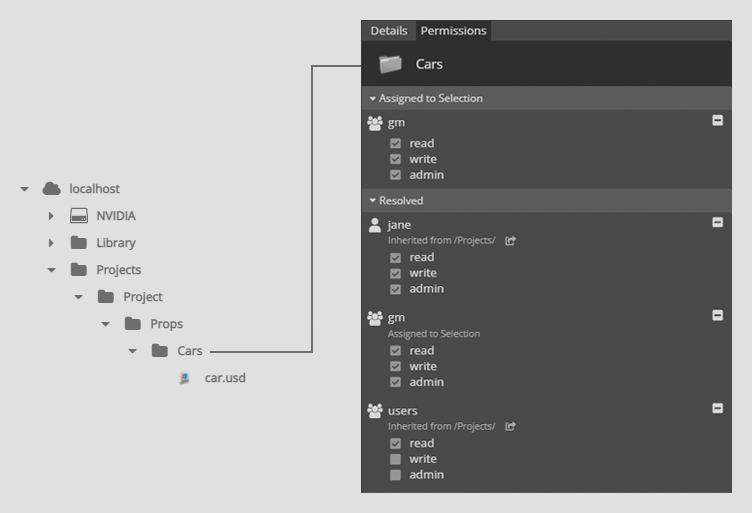Select the Props folder in tree

click(166, 324)
